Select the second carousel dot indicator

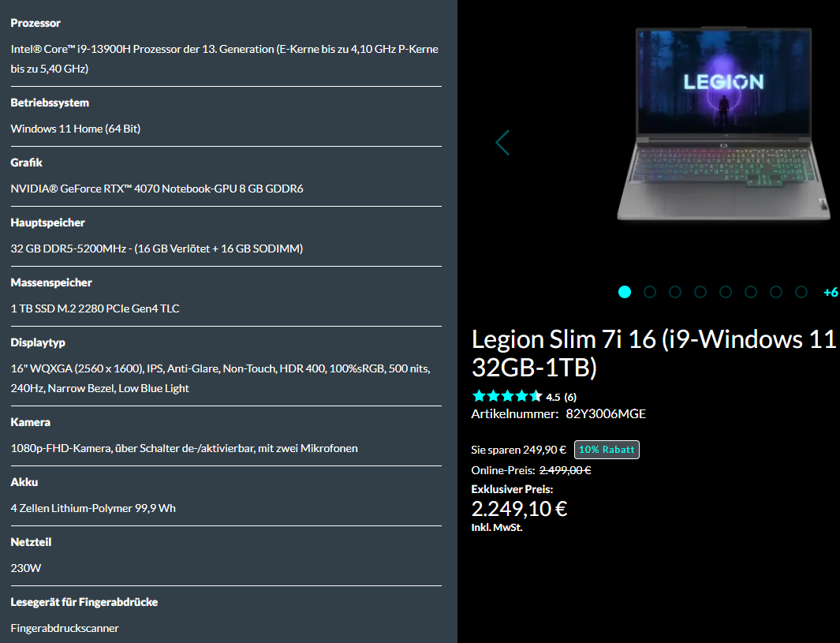(650, 292)
